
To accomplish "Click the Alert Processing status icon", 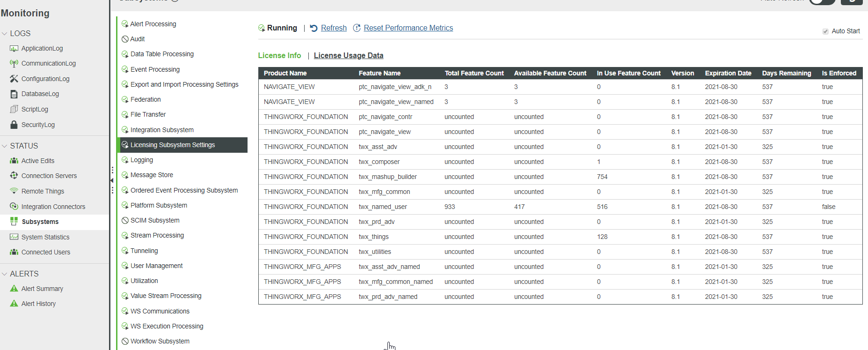I will click(x=125, y=24).
